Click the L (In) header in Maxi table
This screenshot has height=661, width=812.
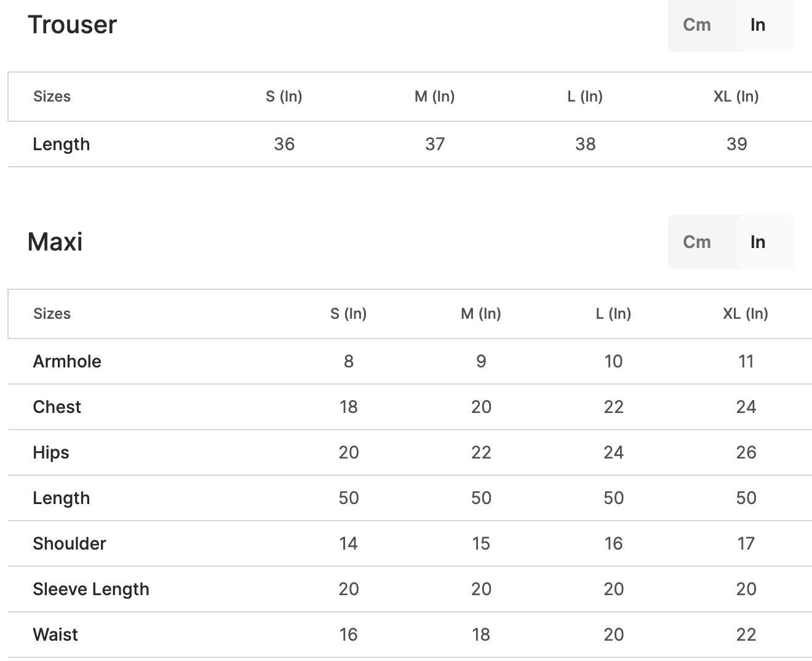point(613,313)
